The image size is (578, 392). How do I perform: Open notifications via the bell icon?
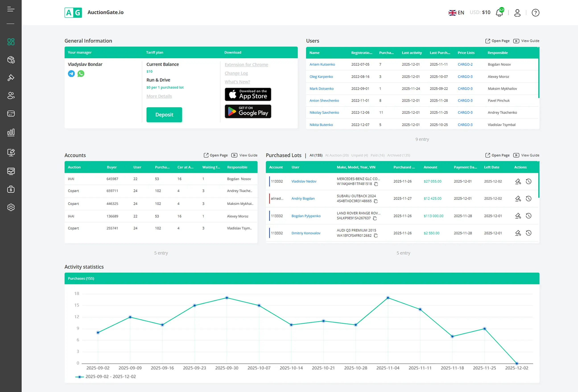[x=500, y=13]
